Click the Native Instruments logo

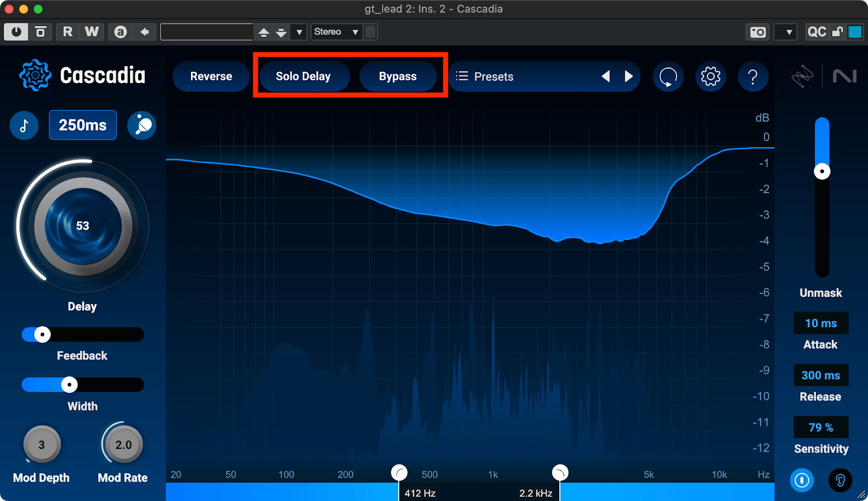tap(845, 77)
